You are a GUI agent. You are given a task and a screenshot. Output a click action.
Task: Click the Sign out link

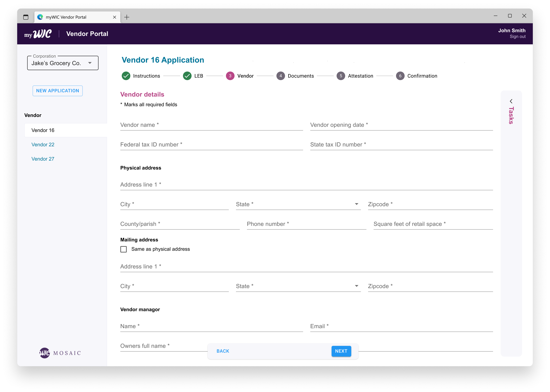517,37
